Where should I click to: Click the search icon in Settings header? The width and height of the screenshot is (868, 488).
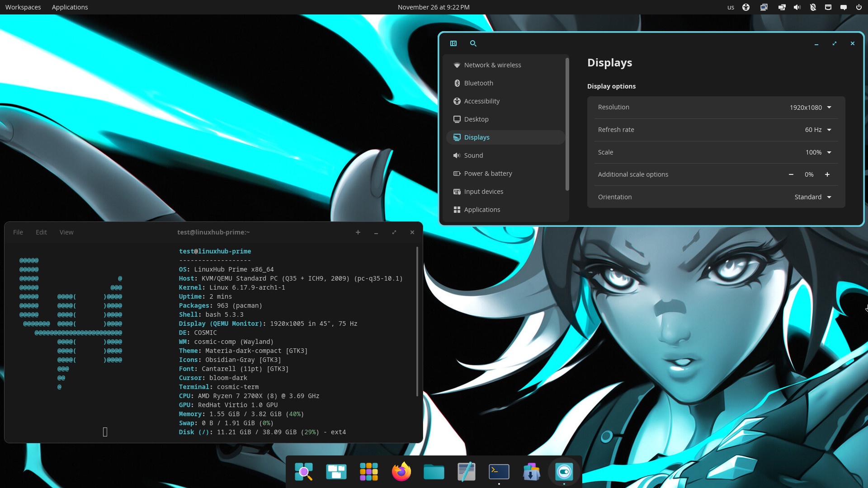pyautogui.click(x=473, y=43)
